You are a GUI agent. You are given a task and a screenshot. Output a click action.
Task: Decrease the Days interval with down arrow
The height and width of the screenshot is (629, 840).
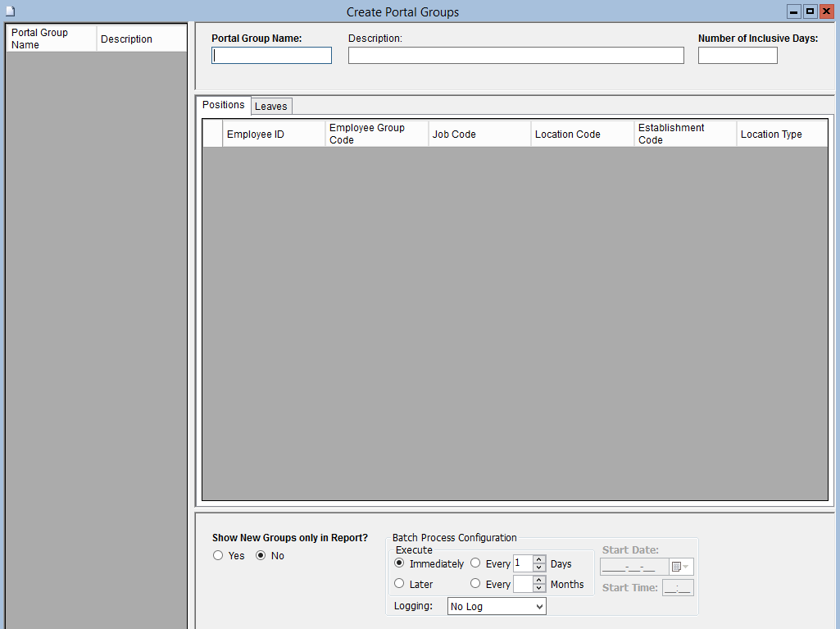pos(539,567)
